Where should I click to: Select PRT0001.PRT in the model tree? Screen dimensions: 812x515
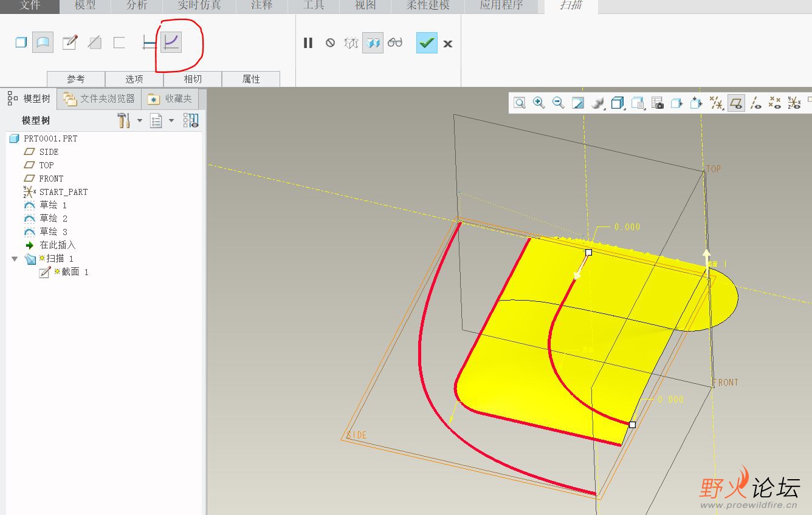tap(50, 138)
